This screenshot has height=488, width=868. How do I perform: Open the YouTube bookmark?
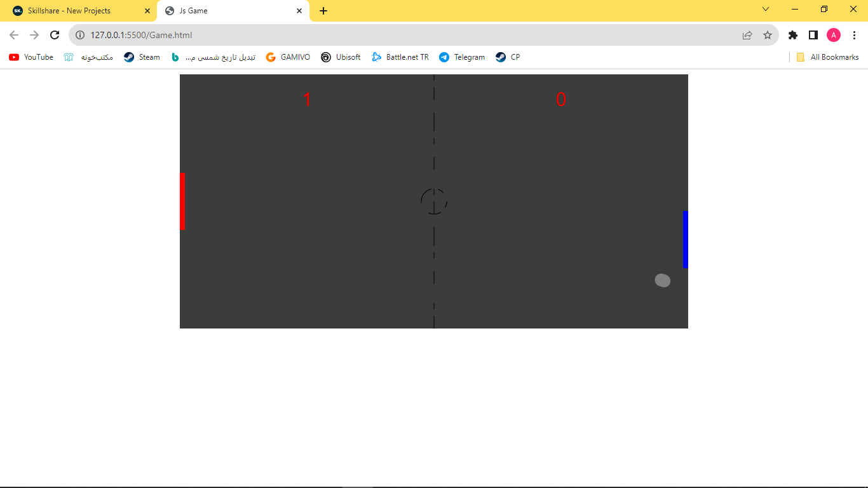pos(31,57)
